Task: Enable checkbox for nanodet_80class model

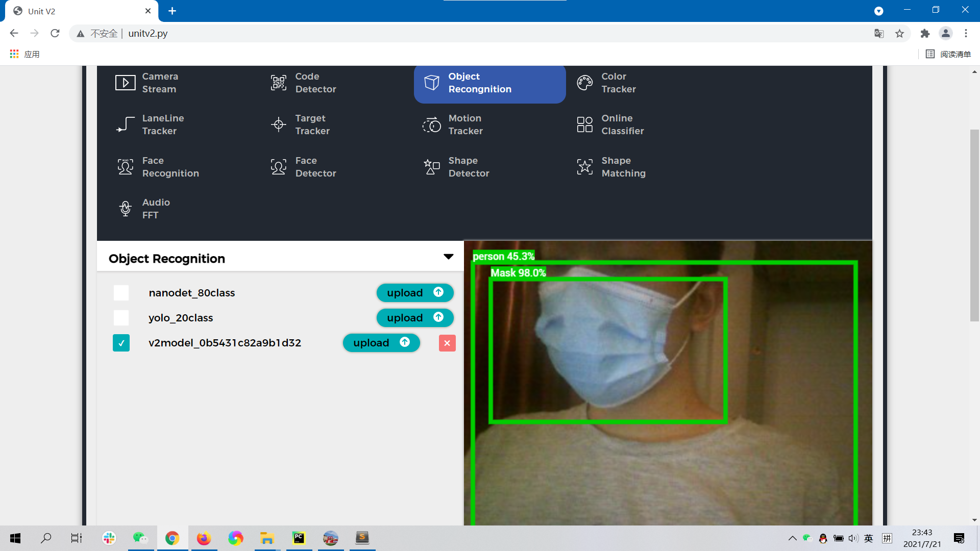Action: (121, 293)
